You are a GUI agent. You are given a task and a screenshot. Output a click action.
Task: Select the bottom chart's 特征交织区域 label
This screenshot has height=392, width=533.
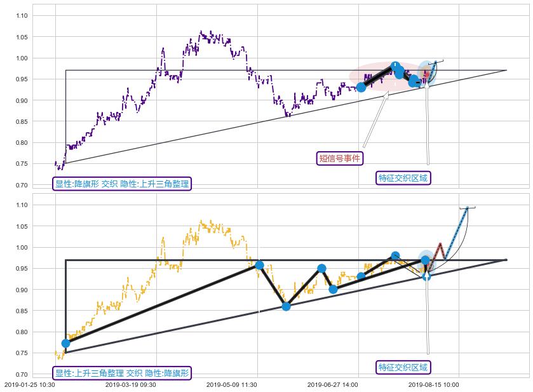[403, 367]
